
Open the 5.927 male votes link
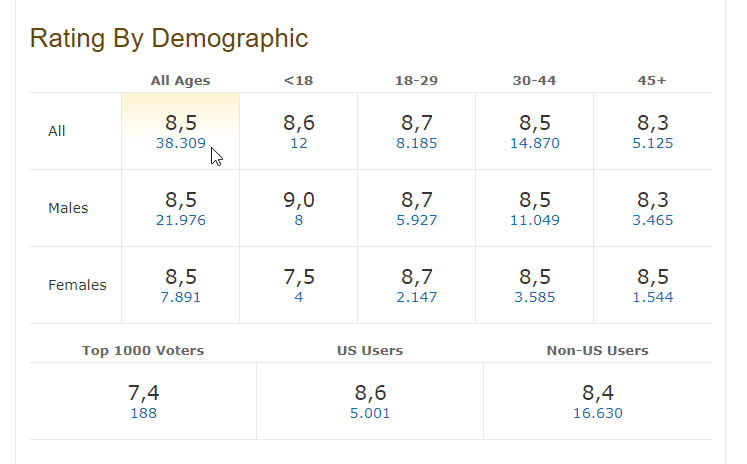(x=416, y=221)
